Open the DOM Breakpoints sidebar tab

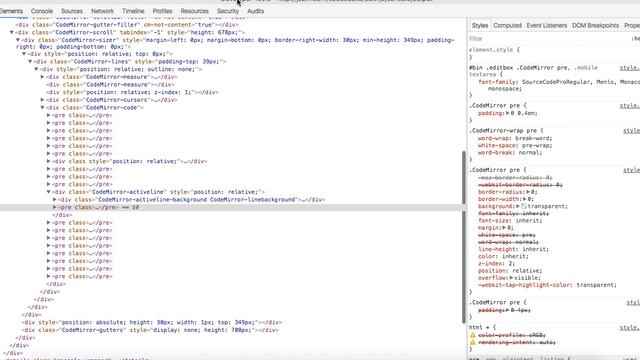pyautogui.click(x=595, y=25)
